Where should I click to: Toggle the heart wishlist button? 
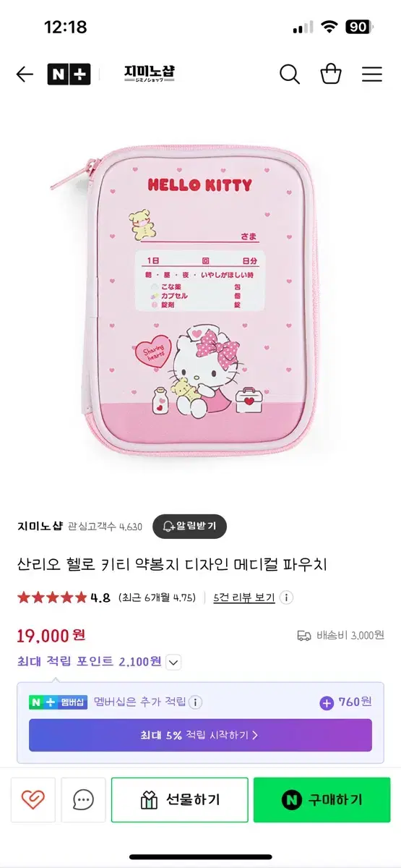pyautogui.click(x=33, y=800)
